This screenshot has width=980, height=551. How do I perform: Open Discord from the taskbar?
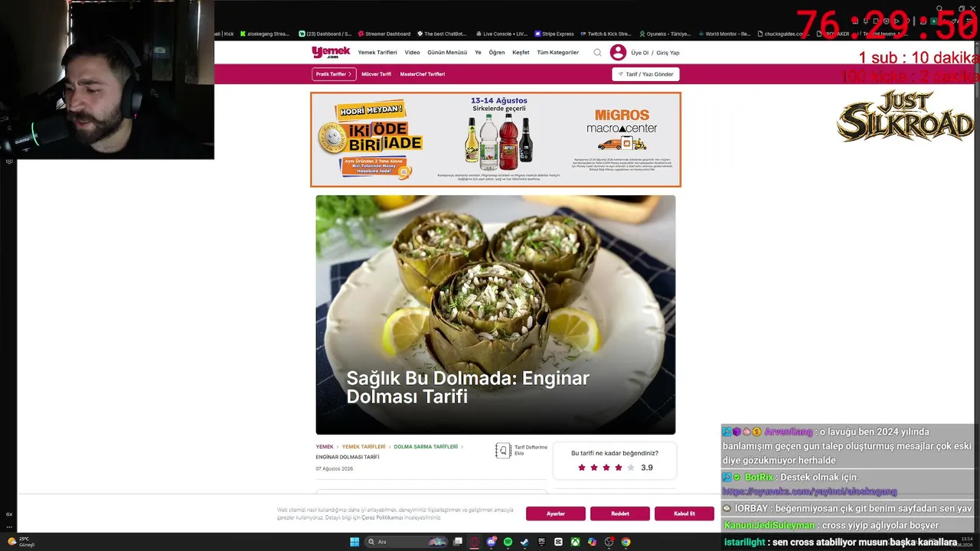[492, 542]
